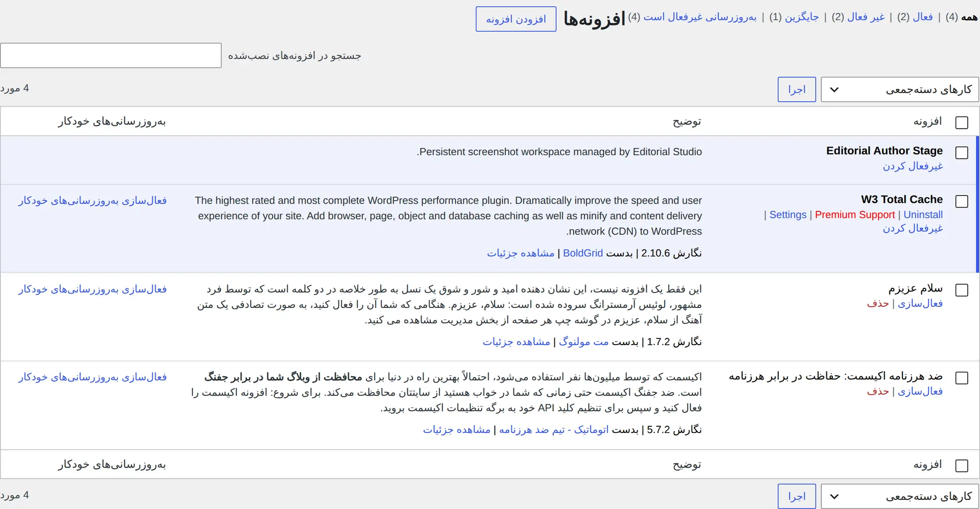Open مت مولنوگ author link
This screenshot has width=980, height=509.
(x=583, y=342)
